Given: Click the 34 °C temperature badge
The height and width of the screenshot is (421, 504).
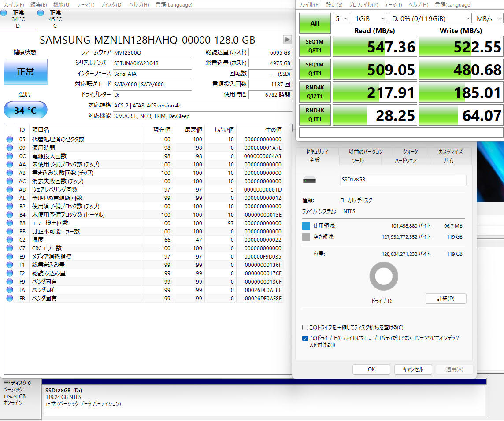Looking at the screenshot, I should tap(25, 110).
